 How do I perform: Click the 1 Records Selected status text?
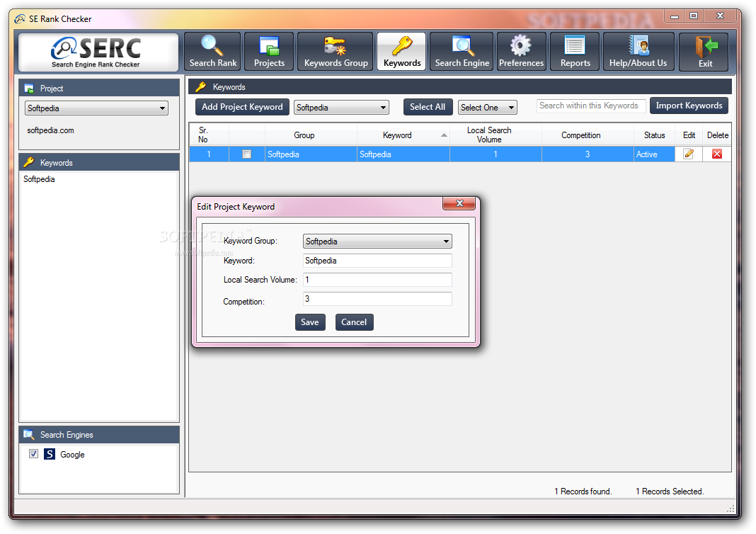(x=670, y=491)
